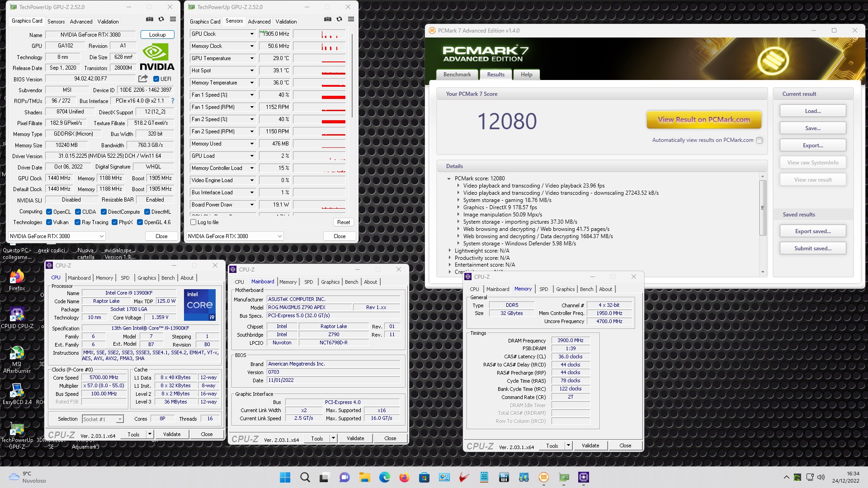Click PCMark Details vertical scrollbar
Image resolution: width=868 pixels, height=488 pixels.
click(763, 208)
